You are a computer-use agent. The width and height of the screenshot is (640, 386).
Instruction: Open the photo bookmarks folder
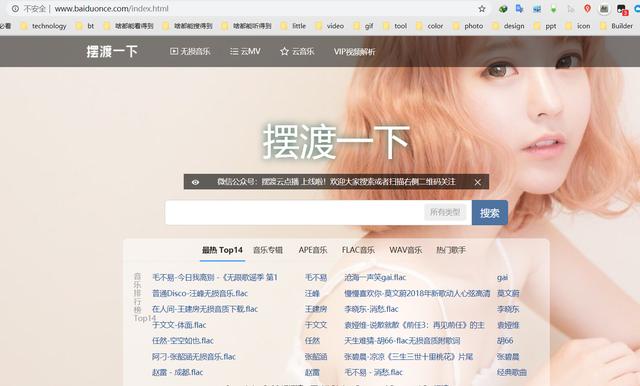[468, 26]
